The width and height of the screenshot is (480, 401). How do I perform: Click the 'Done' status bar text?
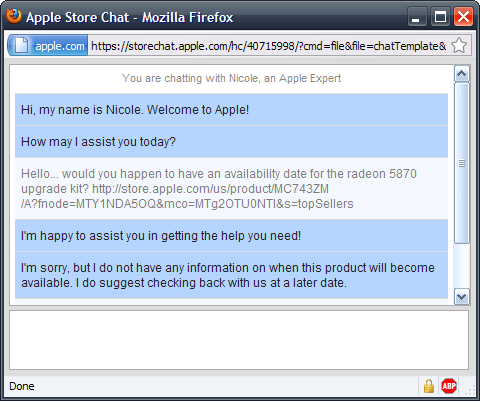22,386
